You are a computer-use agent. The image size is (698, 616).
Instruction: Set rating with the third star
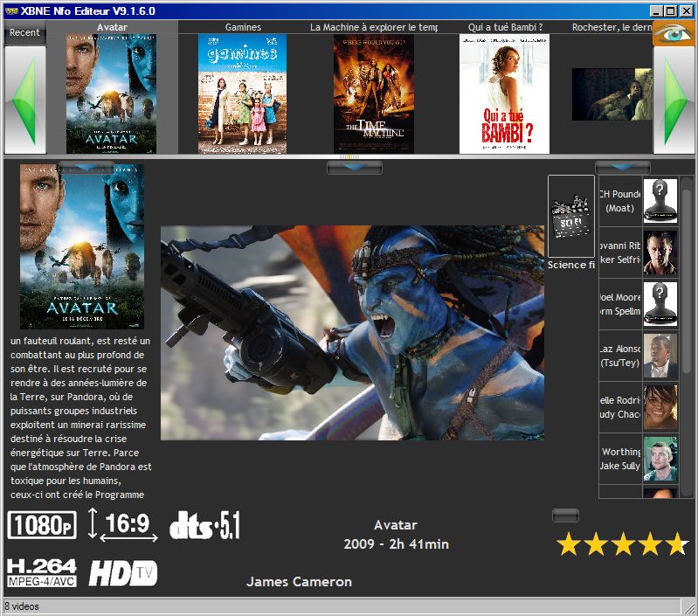(x=623, y=543)
